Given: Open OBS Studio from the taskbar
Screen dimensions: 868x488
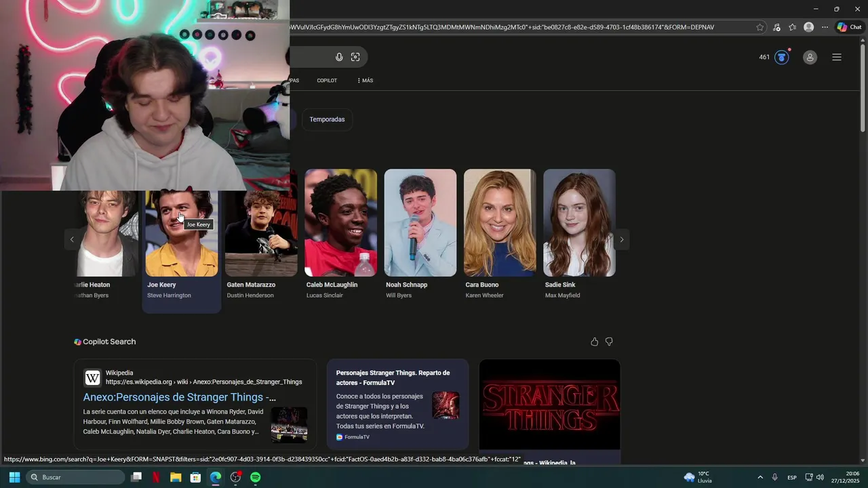Looking at the screenshot, I should (235, 477).
